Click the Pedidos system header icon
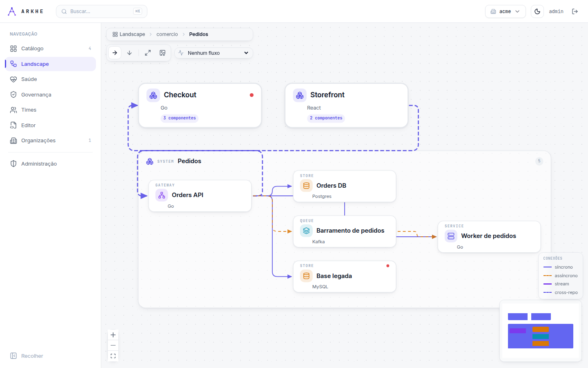Screen dimensions: 588x368 click(150, 162)
